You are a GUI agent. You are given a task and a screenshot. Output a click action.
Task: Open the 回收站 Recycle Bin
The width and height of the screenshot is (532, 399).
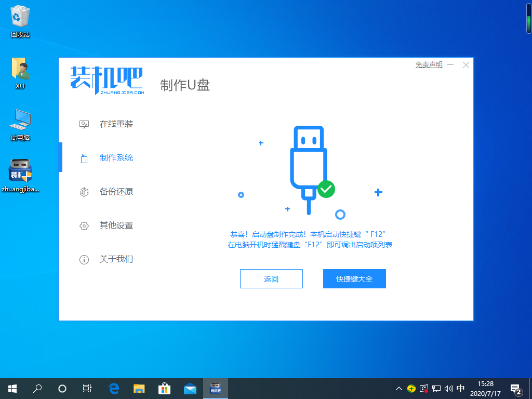click(20, 16)
